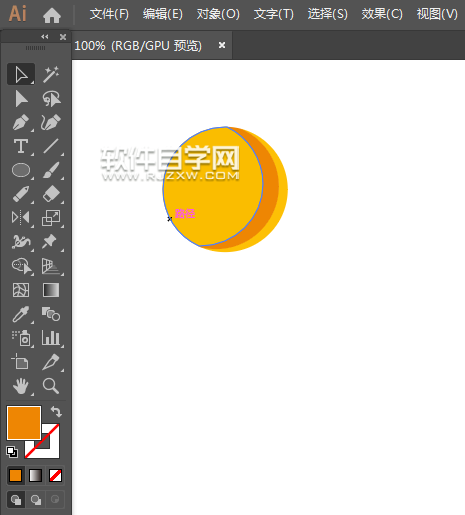
Task: Select the Hand tool
Action: pyautogui.click(x=21, y=386)
